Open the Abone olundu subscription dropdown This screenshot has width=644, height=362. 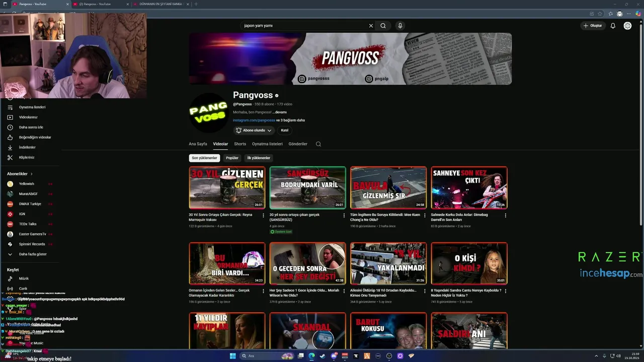pyautogui.click(x=254, y=130)
